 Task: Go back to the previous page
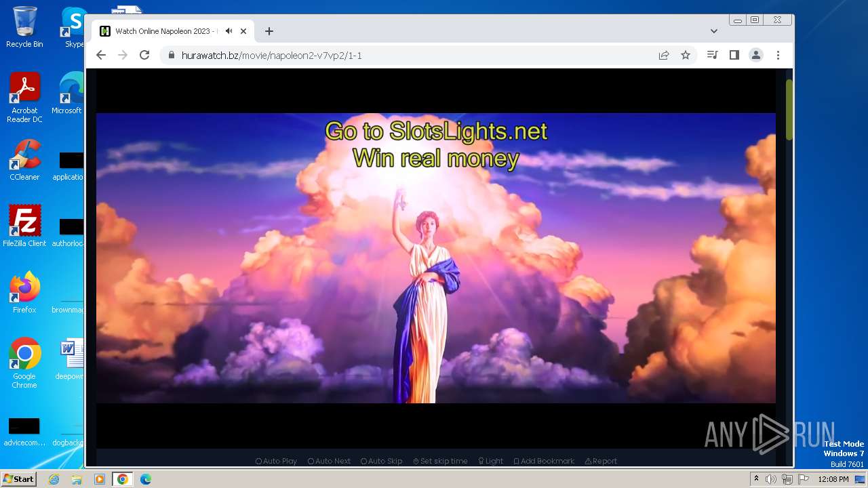101,55
